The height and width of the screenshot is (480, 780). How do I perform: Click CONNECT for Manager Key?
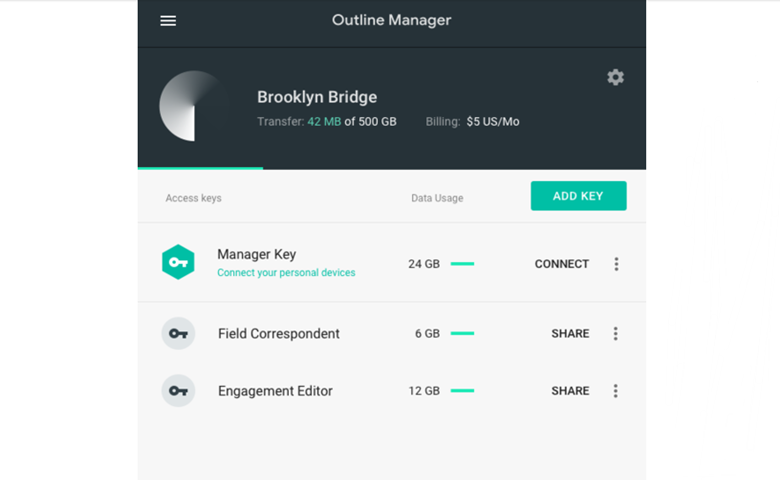coord(562,264)
